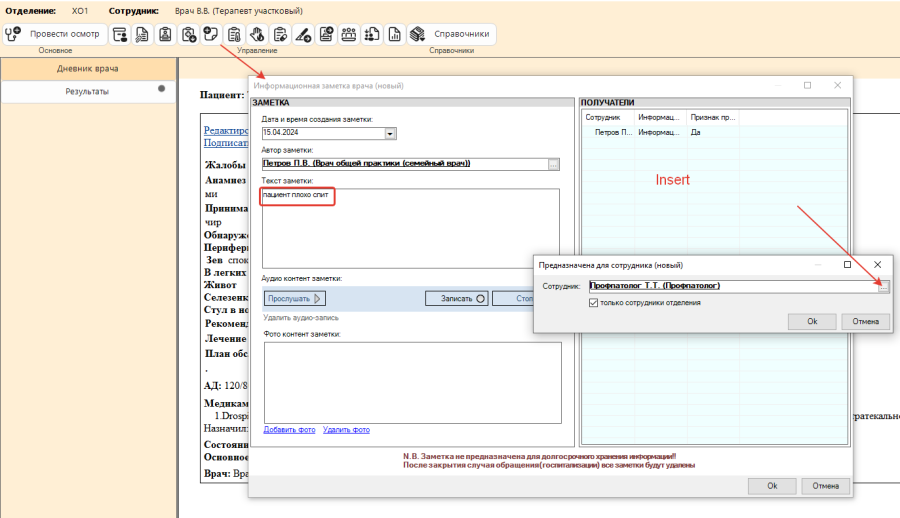This screenshot has width=900, height=518.
Task: Open the note creation date dropdown arrow
Action: (x=390, y=133)
